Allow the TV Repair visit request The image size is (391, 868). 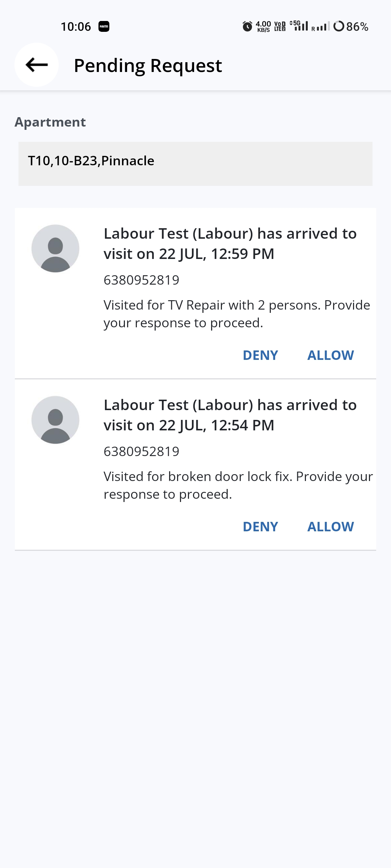coord(331,355)
